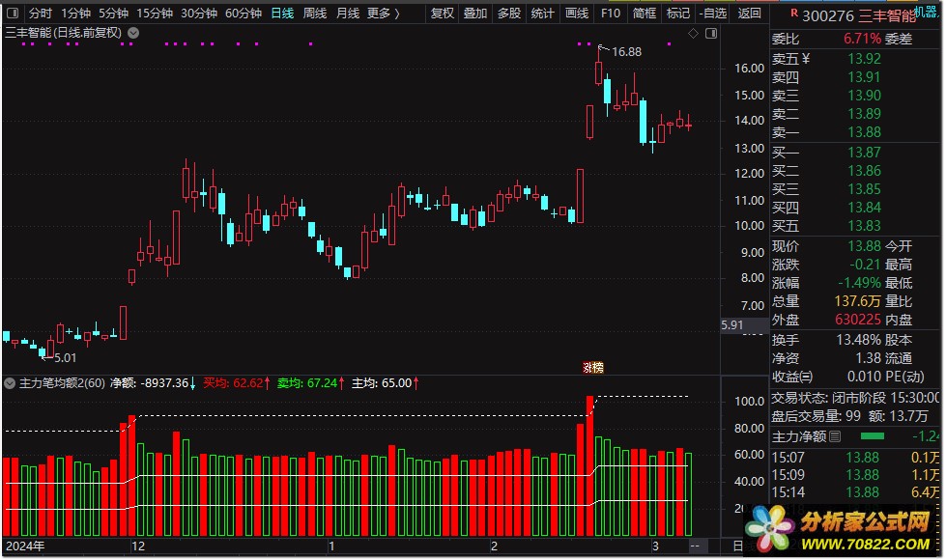Click the 叠加 overlay button
Screen dimensions: 946x560
click(475, 14)
